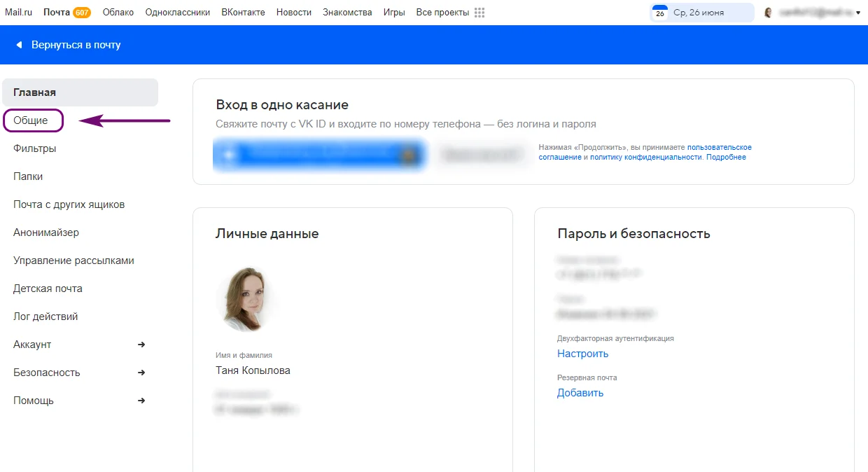
Task: Open Лог действий in the sidebar
Action: click(45, 317)
